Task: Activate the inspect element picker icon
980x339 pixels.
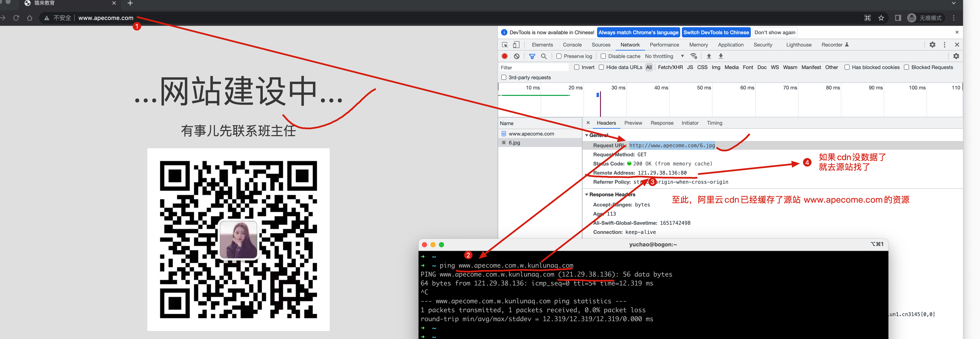Action: 504,45
